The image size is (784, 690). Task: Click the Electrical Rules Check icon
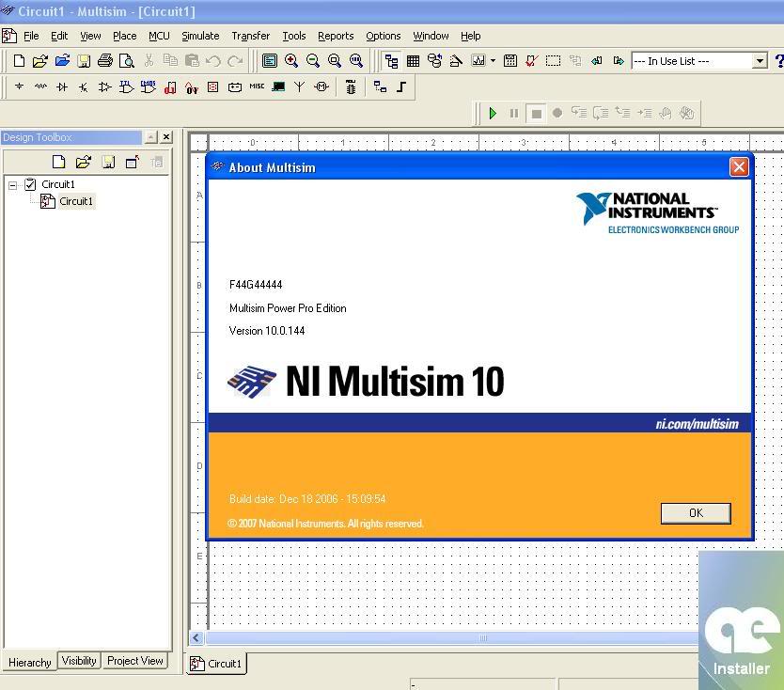pyautogui.click(x=531, y=61)
